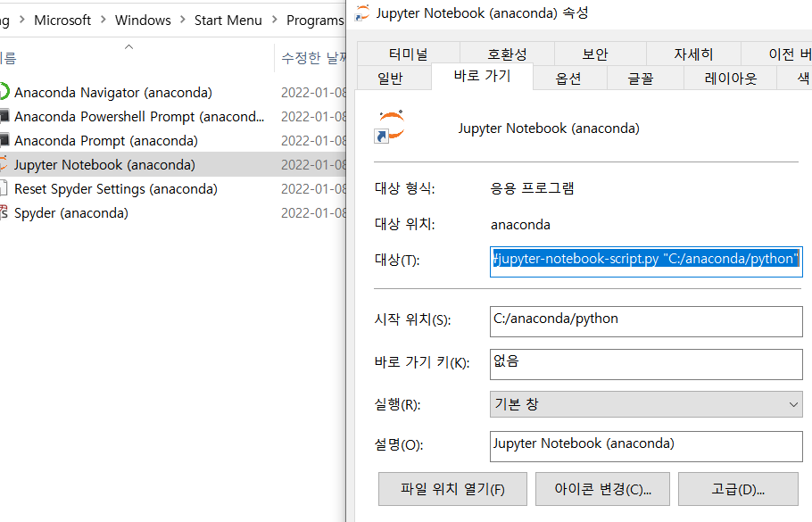Select Spyder (anaconda) file name

[x=71, y=213]
